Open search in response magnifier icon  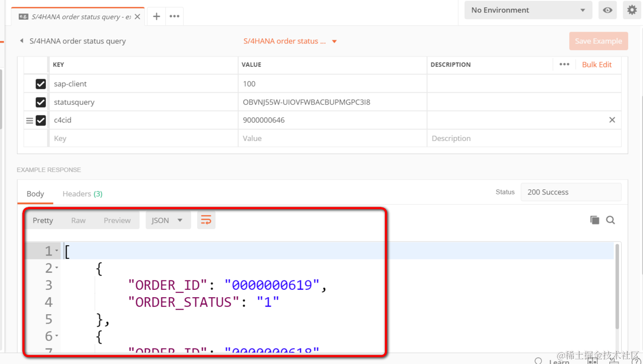point(610,220)
